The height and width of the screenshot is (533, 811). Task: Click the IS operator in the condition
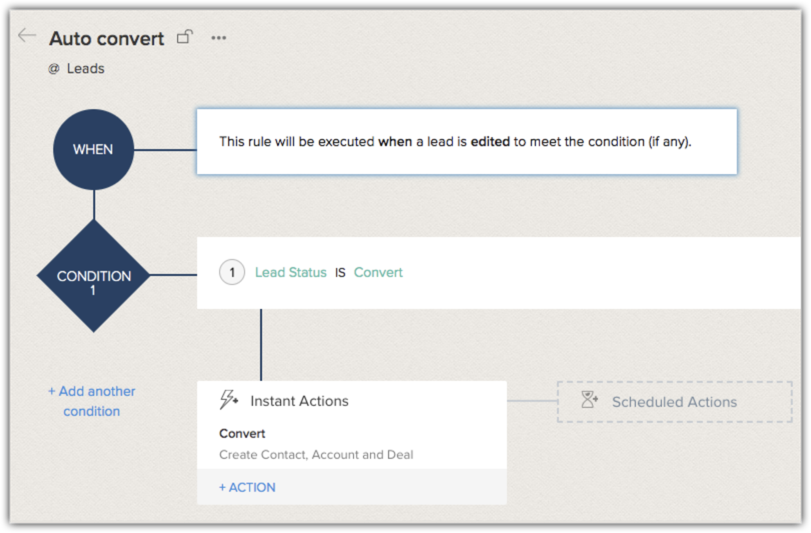click(340, 272)
